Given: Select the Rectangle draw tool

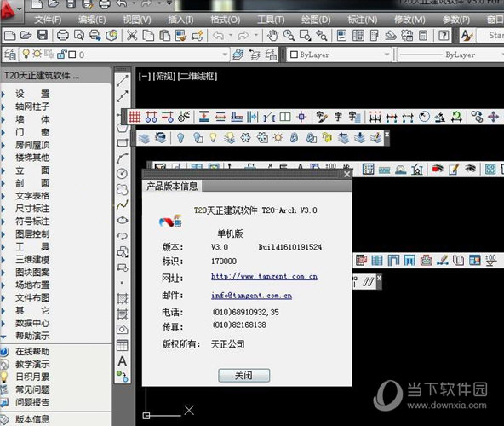Looking at the screenshot, I should (x=122, y=142).
